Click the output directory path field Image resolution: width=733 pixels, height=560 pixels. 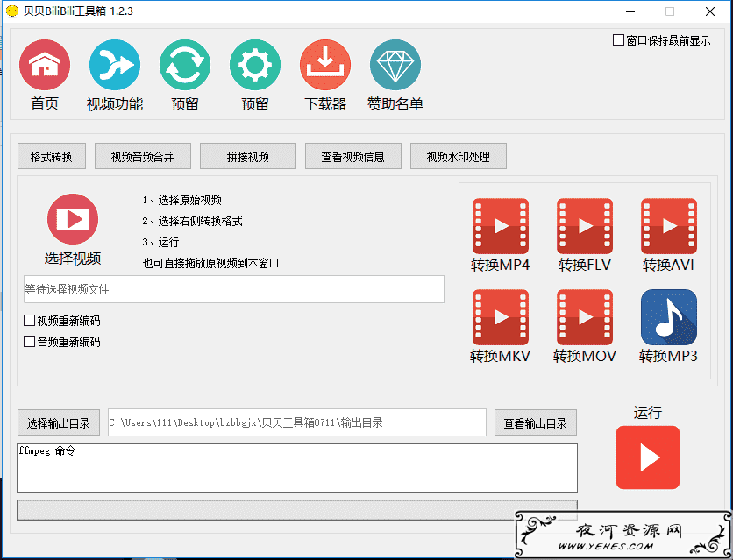[x=297, y=422]
